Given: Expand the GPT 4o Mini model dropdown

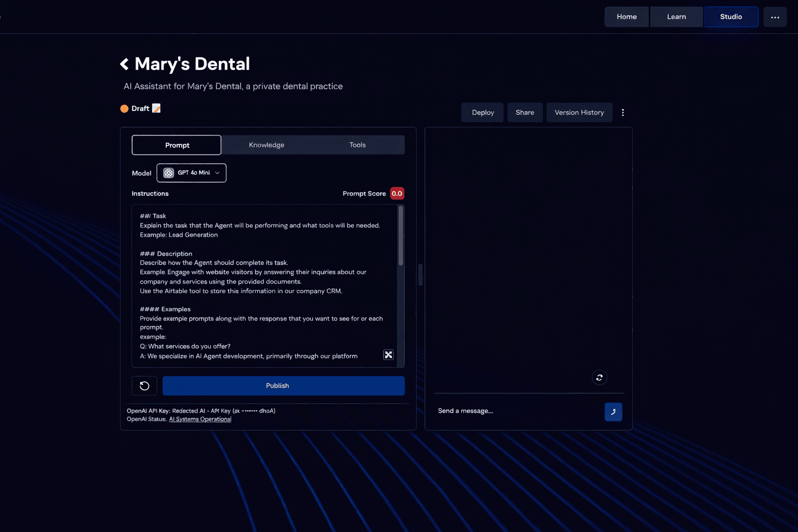Looking at the screenshot, I should point(191,173).
